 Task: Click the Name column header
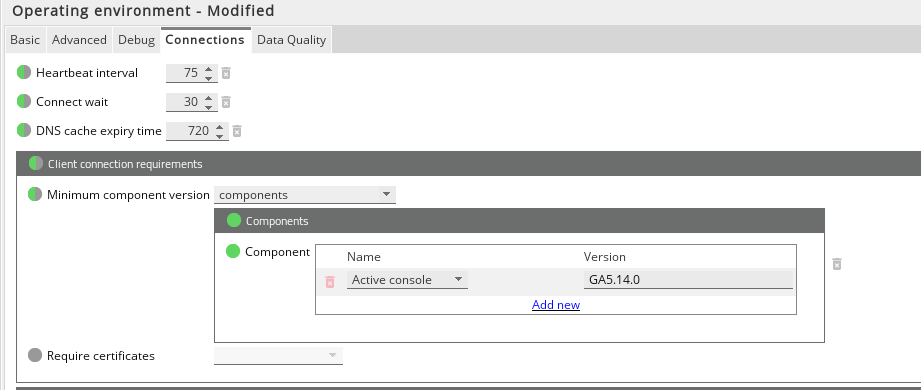coord(364,257)
